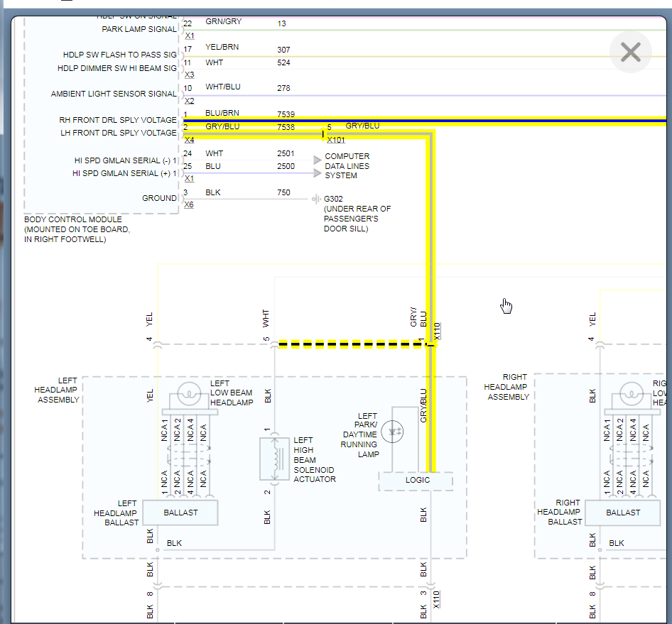Click GRY/BLU label at X101 pin 5
This screenshot has height=624, width=672.
point(362,126)
